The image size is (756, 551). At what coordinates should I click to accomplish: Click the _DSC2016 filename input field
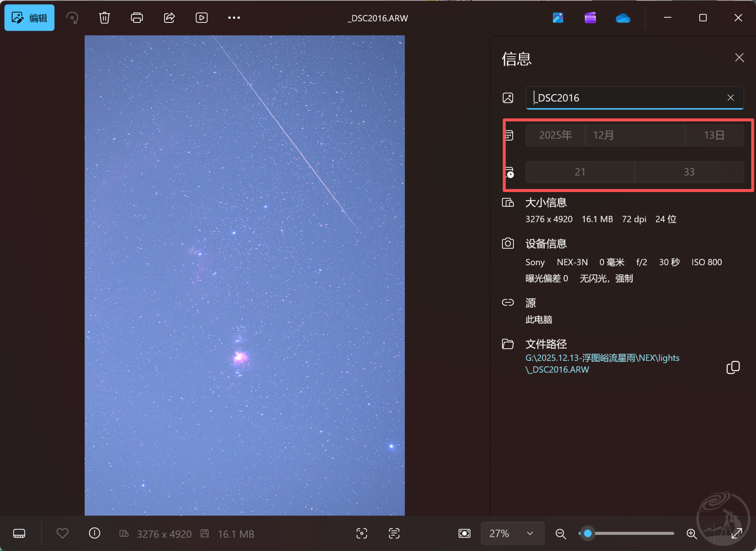[626, 98]
